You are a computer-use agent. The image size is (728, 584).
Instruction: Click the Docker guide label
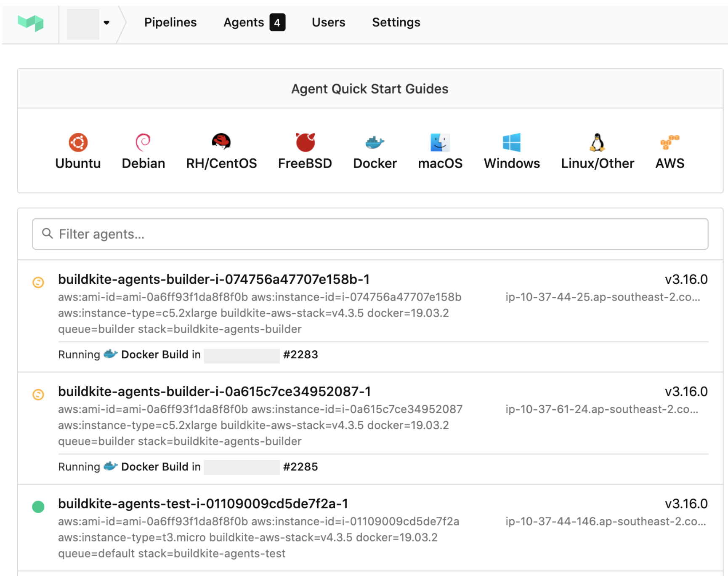[x=375, y=163]
